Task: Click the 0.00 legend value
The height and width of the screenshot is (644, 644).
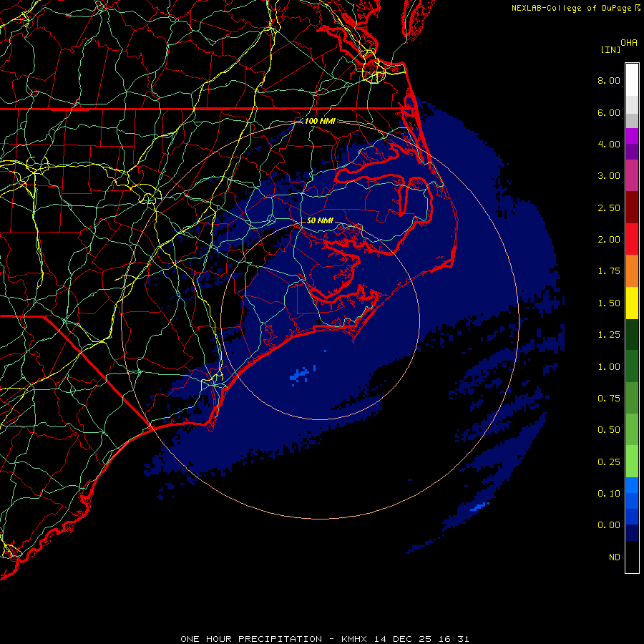Action: click(609, 525)
